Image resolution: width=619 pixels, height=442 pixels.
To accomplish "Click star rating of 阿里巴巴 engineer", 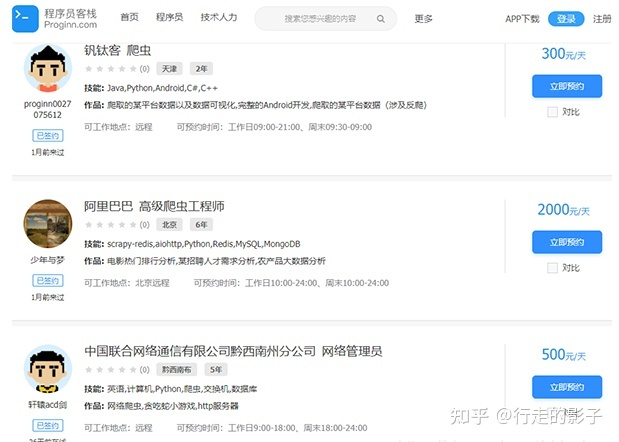I will pyautogui.click(x=111, y=225).
